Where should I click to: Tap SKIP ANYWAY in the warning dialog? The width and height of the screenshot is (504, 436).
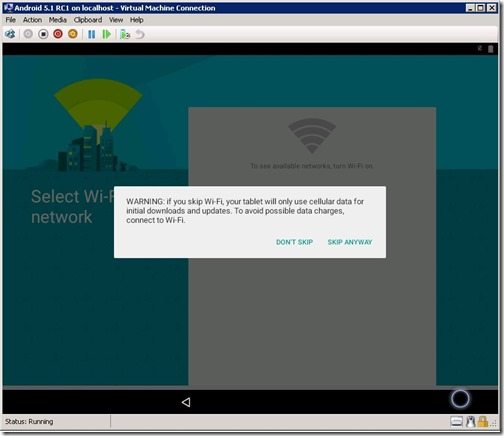(350, 242)
